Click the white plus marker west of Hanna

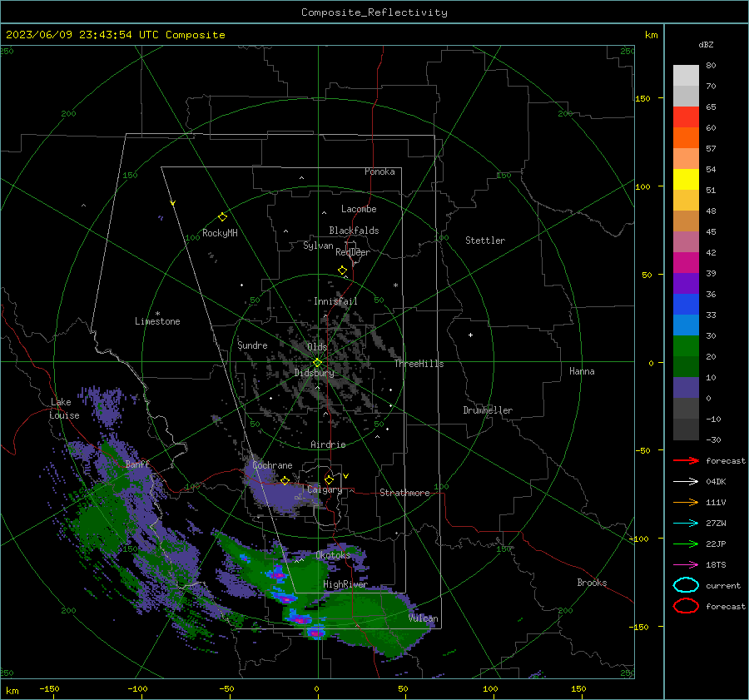[470, 335]
